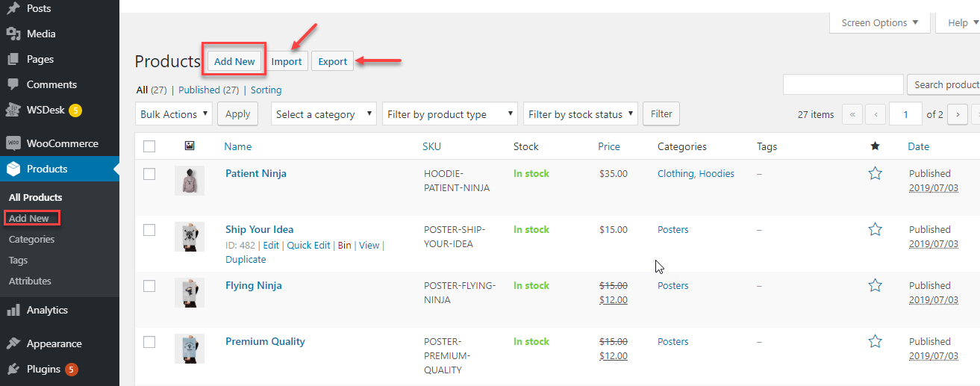
Task: Click the WSDesk icon in sidebar
Action: pyautogui.click(x=13, y=110)
